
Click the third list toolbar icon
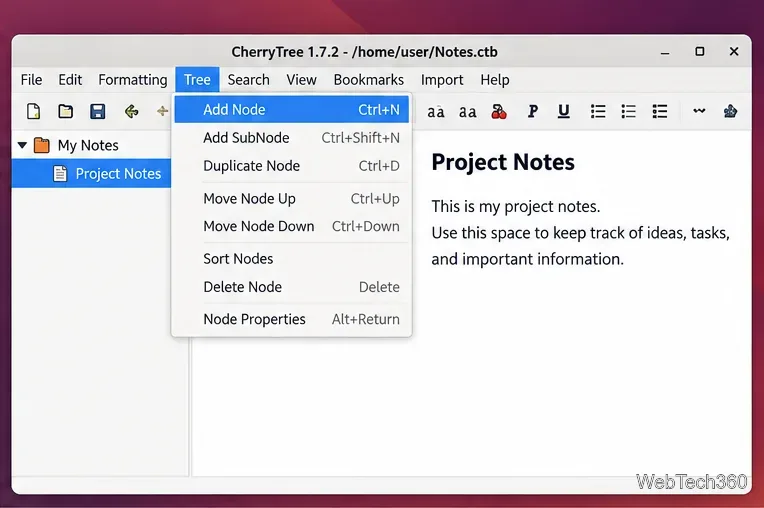[660, 112]
